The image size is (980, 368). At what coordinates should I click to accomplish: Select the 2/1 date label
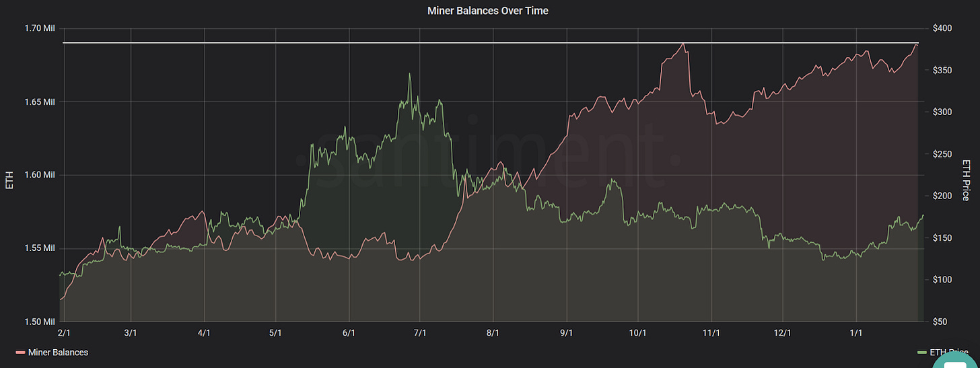point(63,333)
